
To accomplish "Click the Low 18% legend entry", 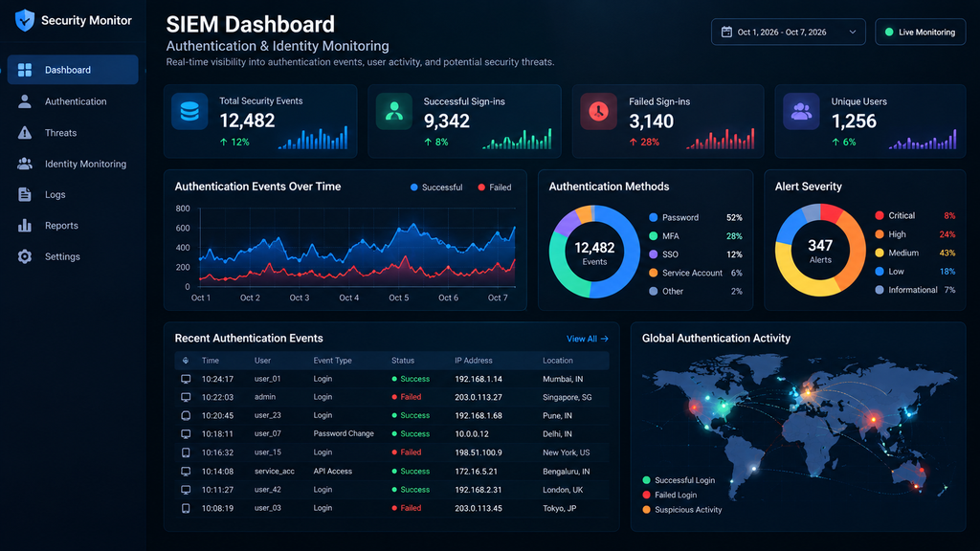I will [x=916, y=271].
